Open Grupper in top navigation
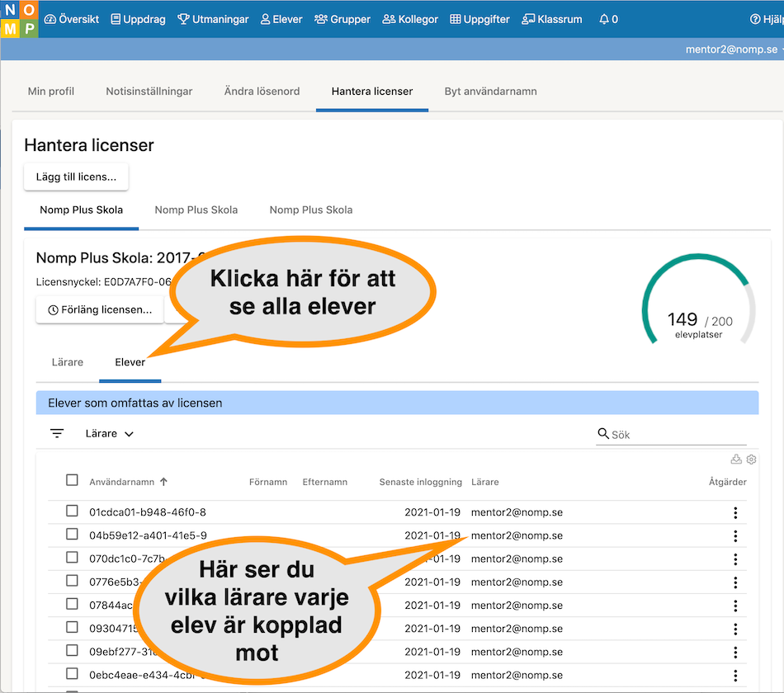Image resolution: width=784 pixels, height=693 pixels. (342, 20)
